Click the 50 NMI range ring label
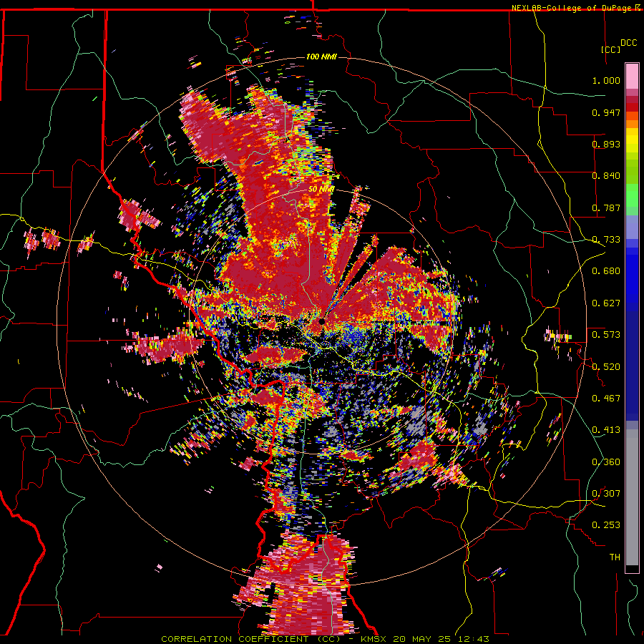The width and height of the screenshot is (644, 644). click(321, 190)
